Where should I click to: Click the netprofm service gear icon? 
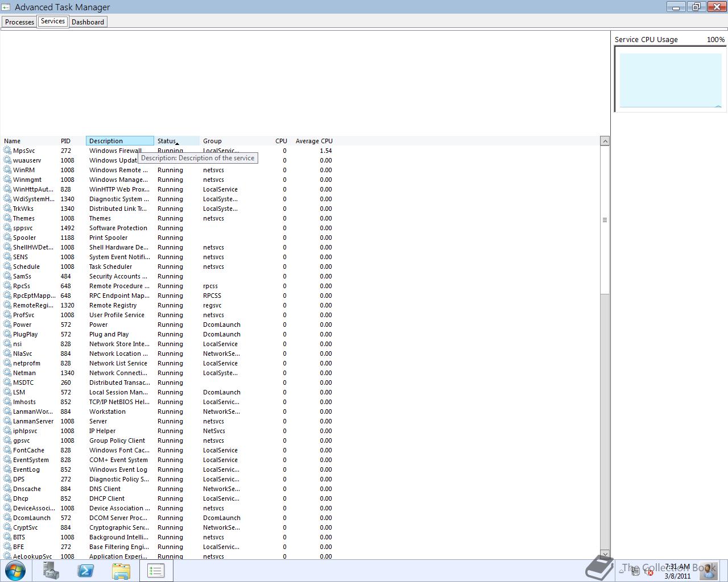[7, 363]
